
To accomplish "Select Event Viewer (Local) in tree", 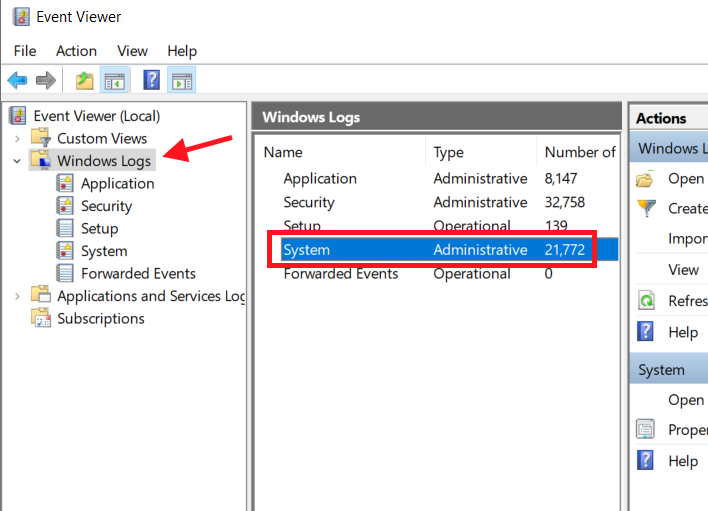I will [97, 116].
